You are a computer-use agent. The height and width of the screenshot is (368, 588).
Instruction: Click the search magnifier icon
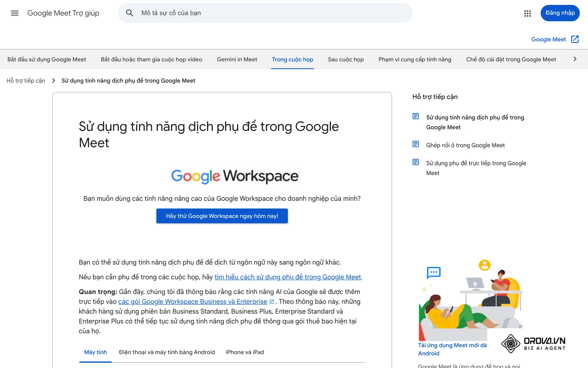[x=129, y=13]
